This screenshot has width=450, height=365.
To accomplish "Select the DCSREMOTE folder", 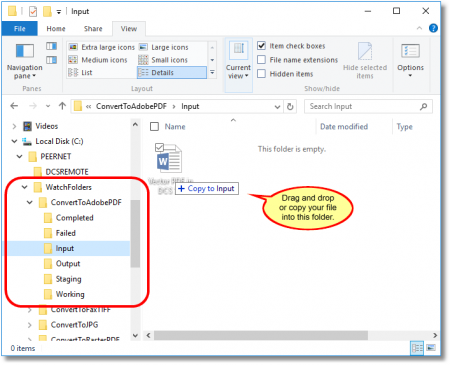I will coord(67,172).
